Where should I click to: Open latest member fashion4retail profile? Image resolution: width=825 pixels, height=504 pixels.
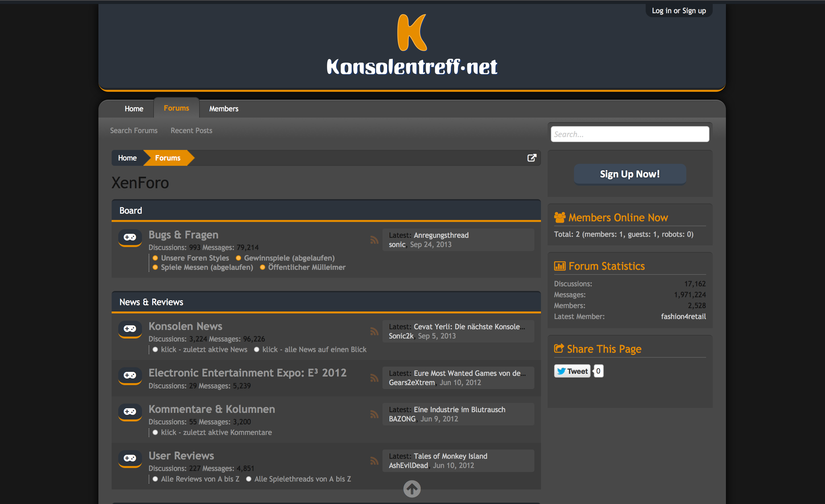pyautogui.click(x=683, y=316)
